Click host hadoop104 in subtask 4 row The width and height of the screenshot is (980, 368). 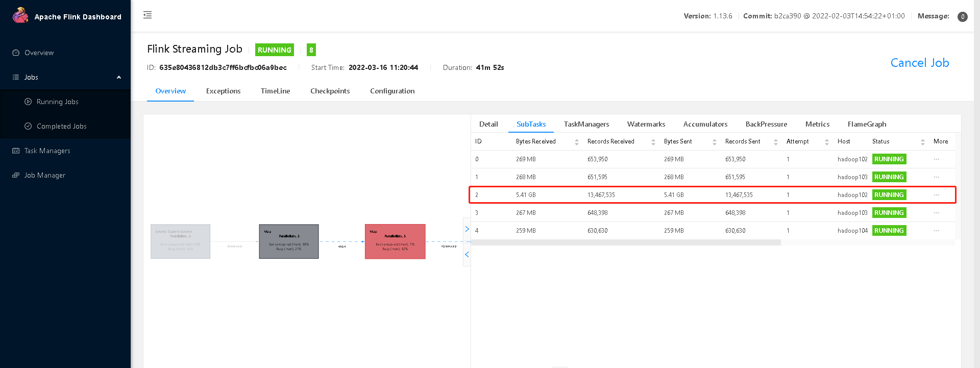click(852, 231)
